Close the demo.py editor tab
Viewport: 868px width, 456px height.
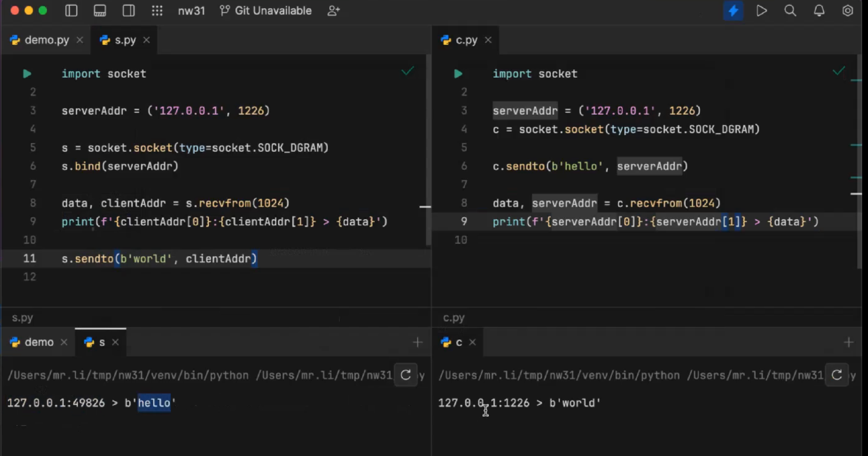click(x=80, y=40)
